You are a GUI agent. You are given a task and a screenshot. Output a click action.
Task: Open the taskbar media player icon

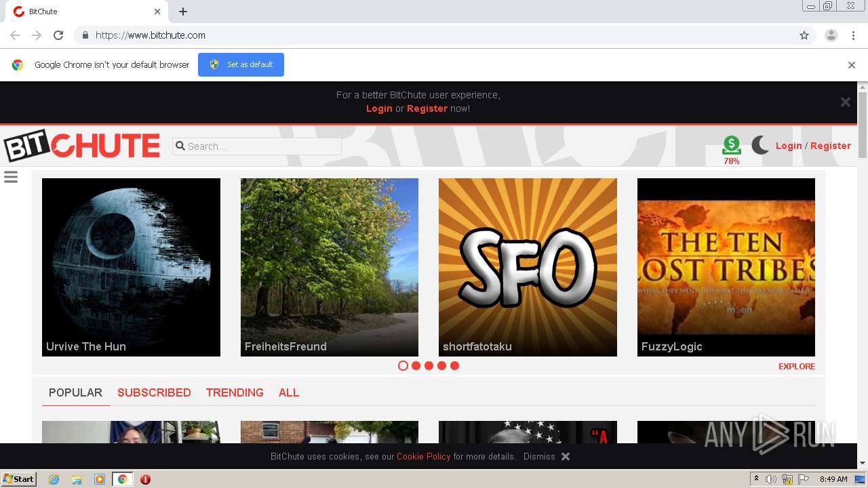(x=100, y=479)
